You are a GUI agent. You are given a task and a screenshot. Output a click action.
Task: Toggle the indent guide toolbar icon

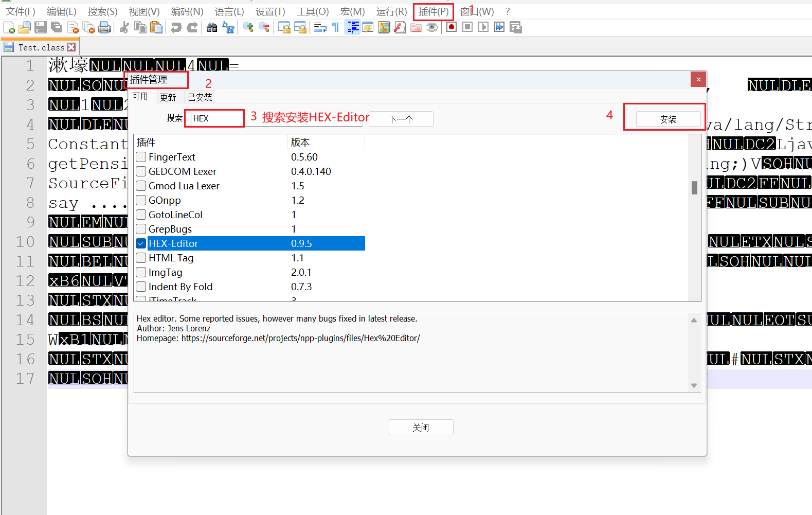(x=353, y=27)
